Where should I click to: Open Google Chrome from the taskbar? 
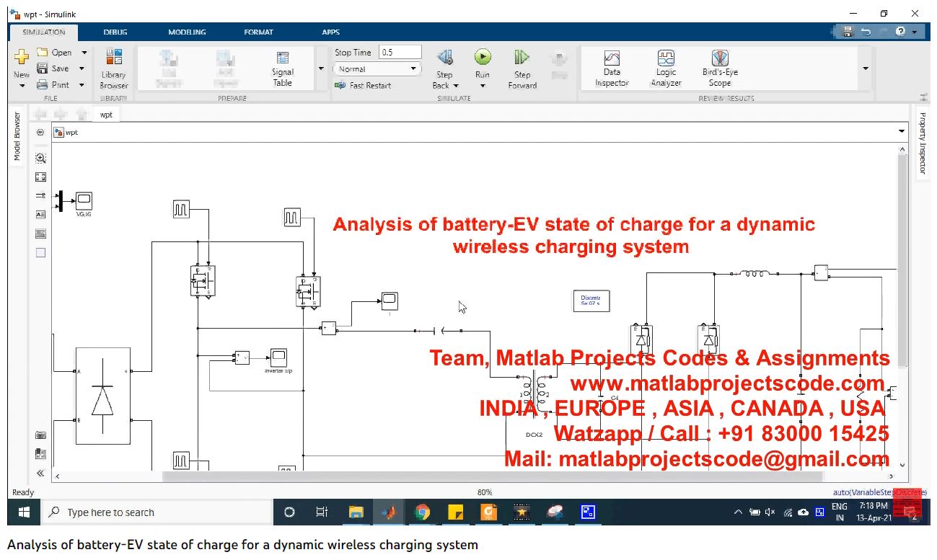[423, 512]
